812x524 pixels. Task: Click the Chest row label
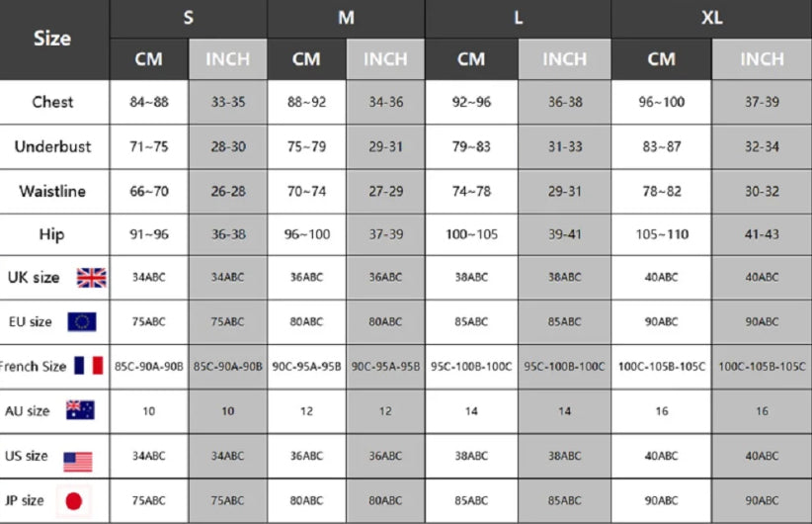(52, 102)
